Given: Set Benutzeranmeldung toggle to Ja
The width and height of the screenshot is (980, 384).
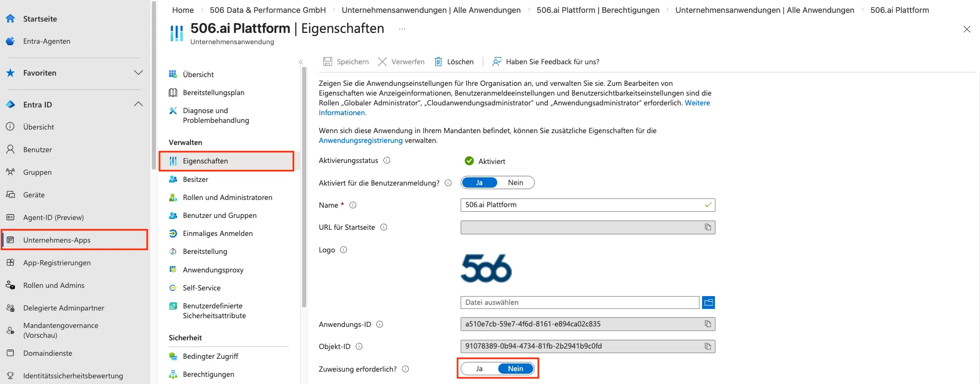Looking at the screenshot, I should (x=479, y=182).
